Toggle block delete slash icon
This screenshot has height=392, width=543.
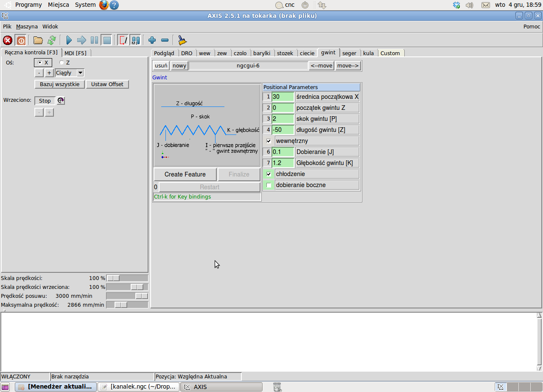coord(123,40)
